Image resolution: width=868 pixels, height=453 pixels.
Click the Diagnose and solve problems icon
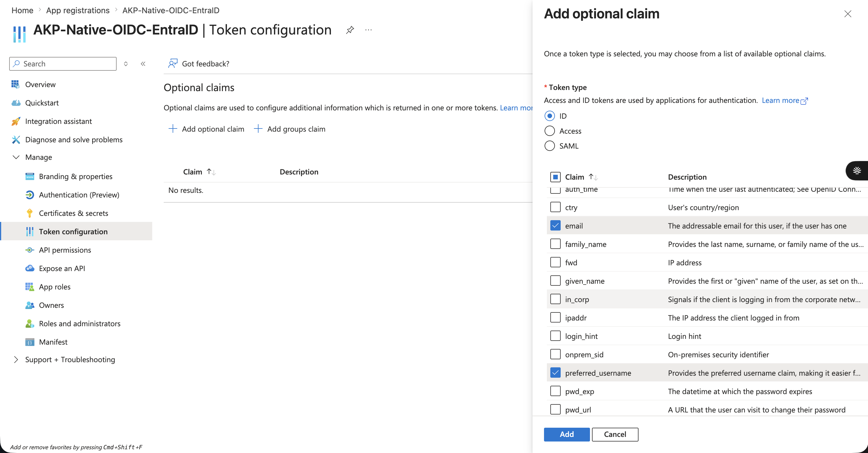tap(16, 140)
